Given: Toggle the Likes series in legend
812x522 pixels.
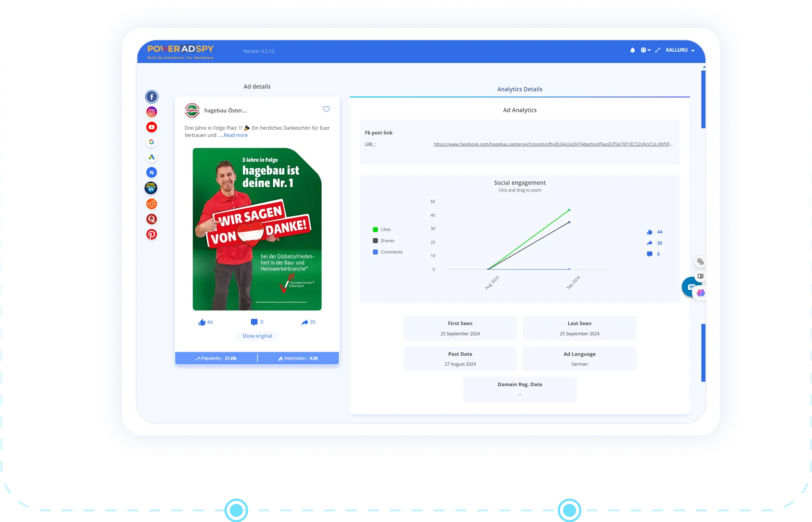Looking at the screenshot, I should point(382,229).
